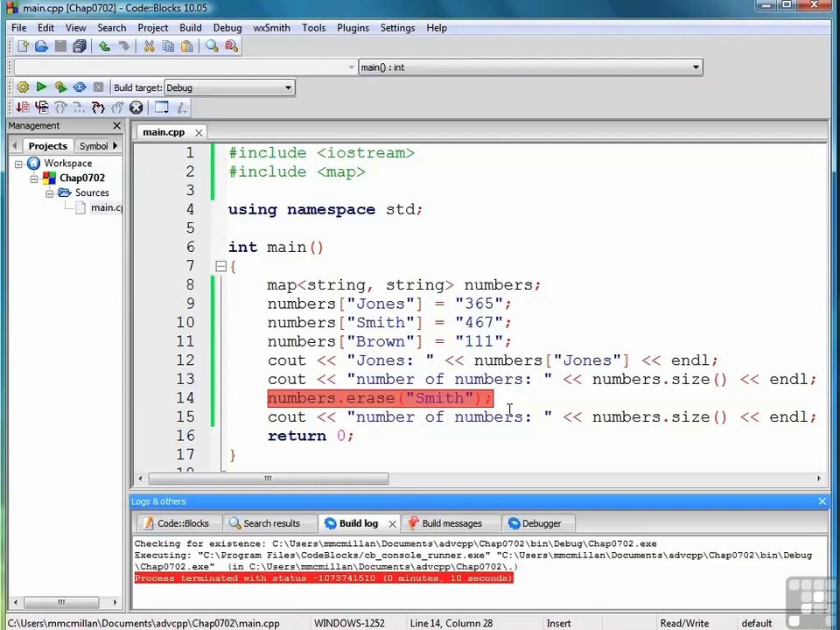Rebuild the project with the blue arrows icon
Viewport: 840px width, 630px height.
(x=80, y=87)
